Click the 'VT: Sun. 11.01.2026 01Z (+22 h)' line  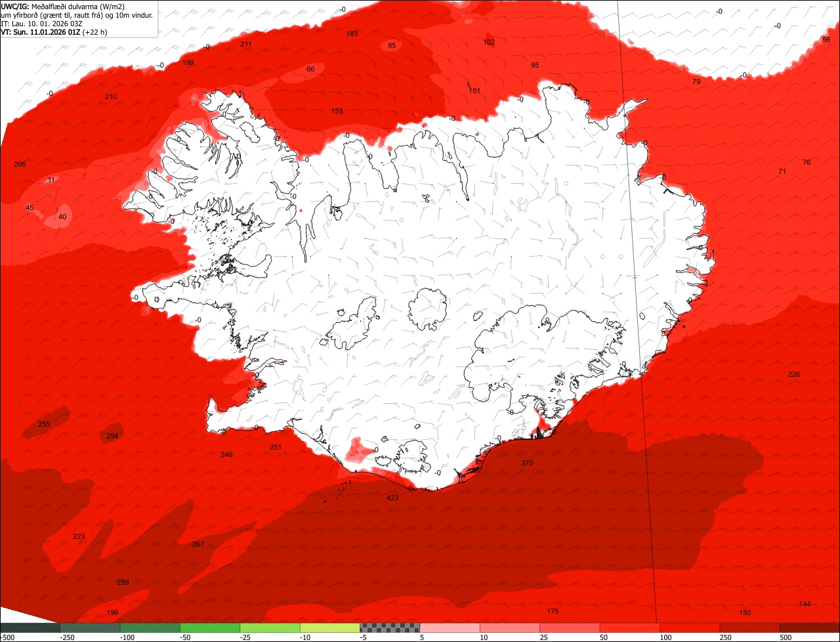[x=54, y=32]
